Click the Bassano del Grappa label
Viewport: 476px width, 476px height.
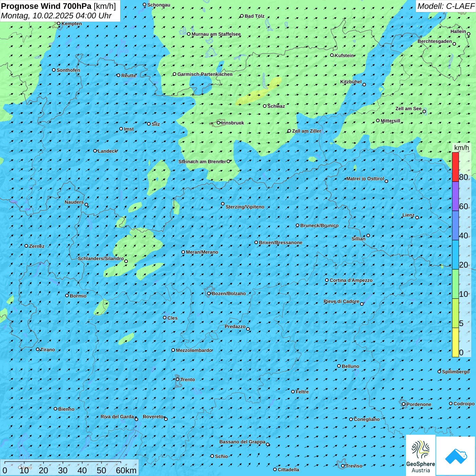click(242, 442)
